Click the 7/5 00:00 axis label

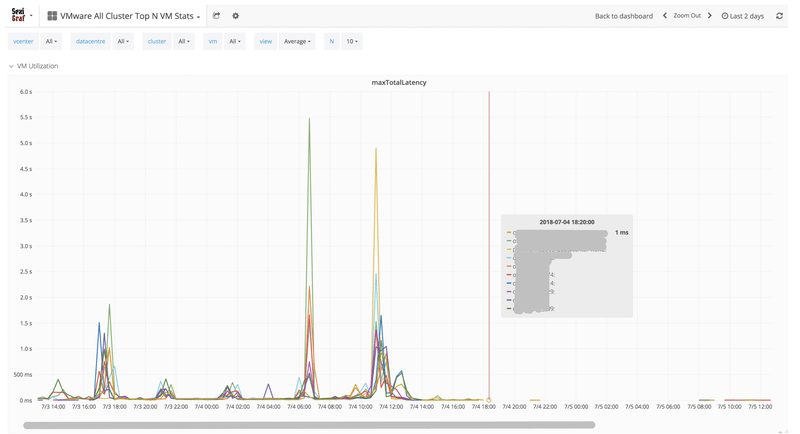576,406
